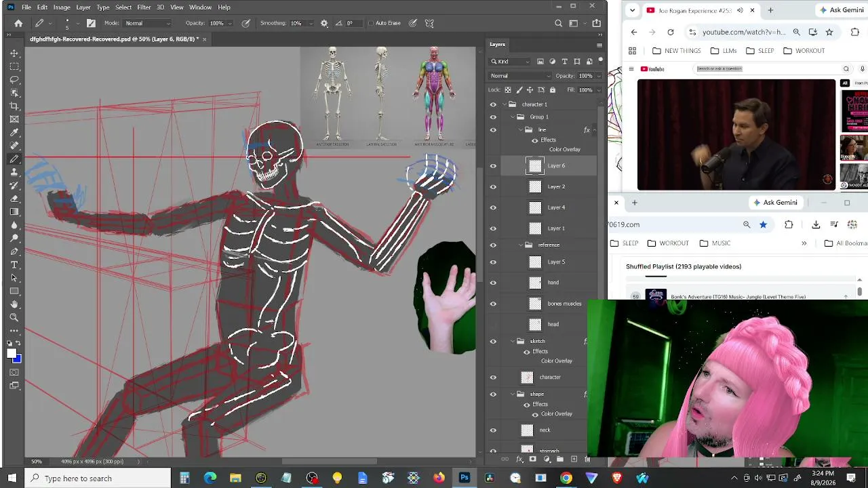Click the background color swatch
Viewport: 868px width, 488px height.
click(18, 359)
